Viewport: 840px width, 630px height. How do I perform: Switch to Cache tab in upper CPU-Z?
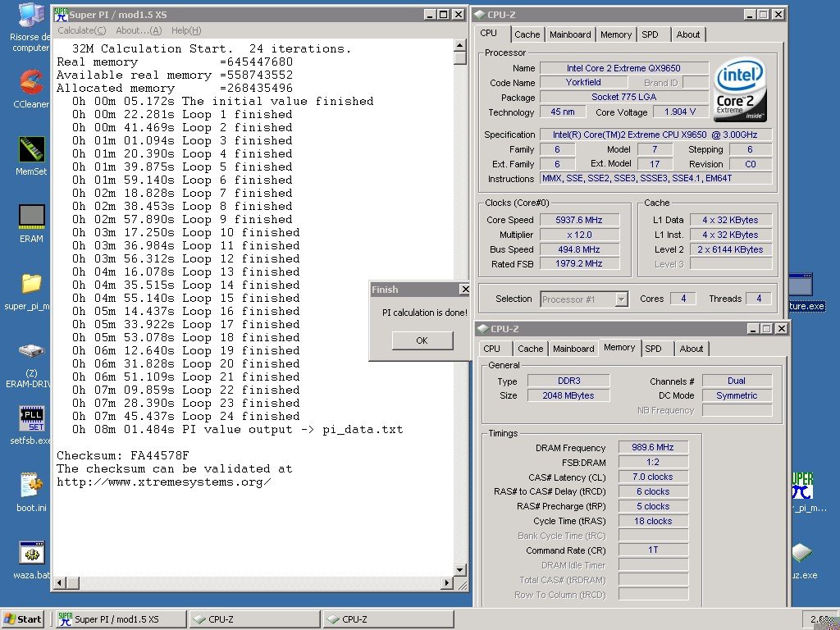point(527,34)
